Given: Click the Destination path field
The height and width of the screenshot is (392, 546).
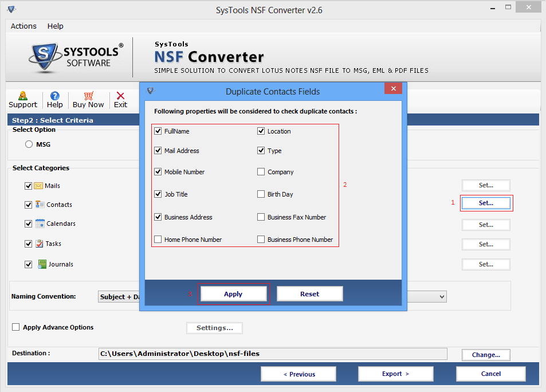Looking at the screenshot, I should (x=273, y=354).
